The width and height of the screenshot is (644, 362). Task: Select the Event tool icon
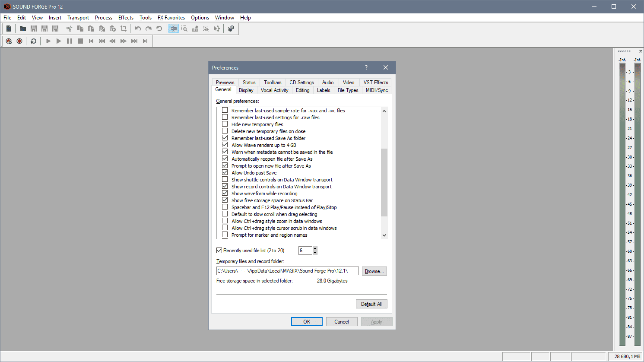point(206,29)
